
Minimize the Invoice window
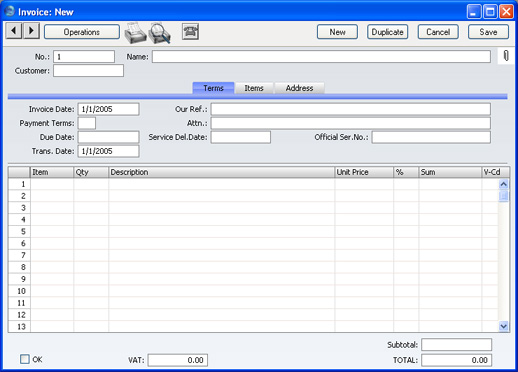point(474,12)
